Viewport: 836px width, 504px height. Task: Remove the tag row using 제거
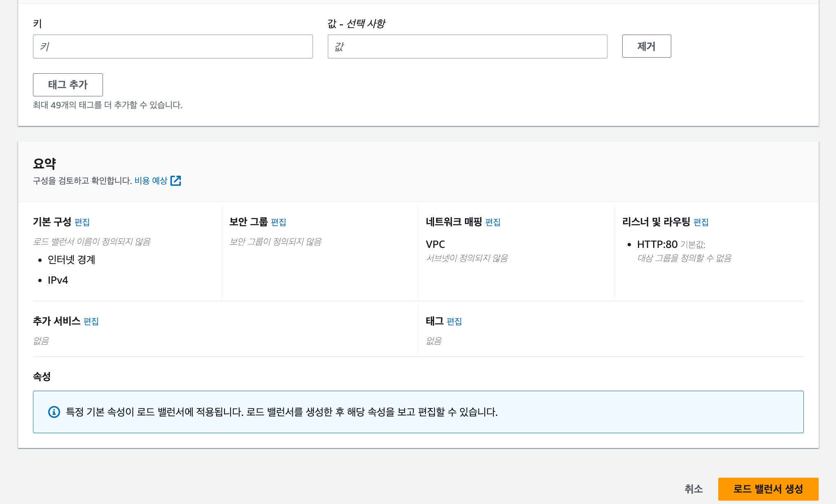point(646,46)
